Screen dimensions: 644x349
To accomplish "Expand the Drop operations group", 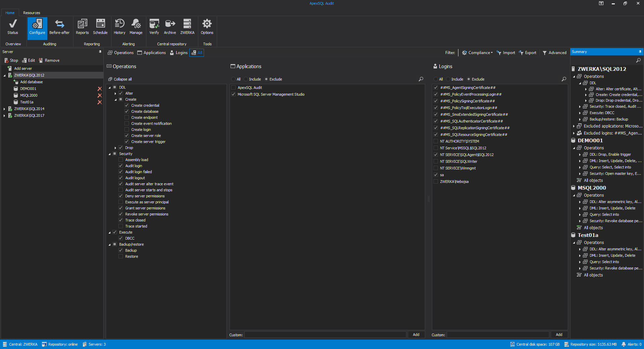I will 115,148.
